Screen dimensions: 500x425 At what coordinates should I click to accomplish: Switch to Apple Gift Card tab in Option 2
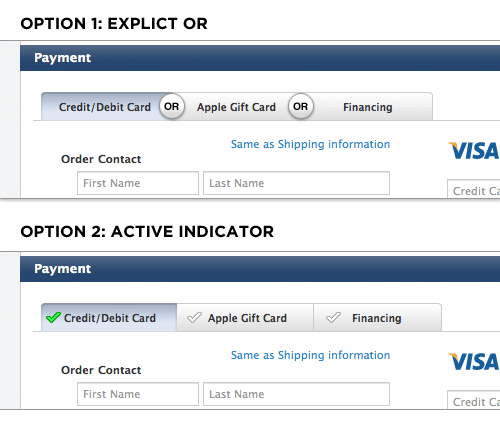[245, 318]
